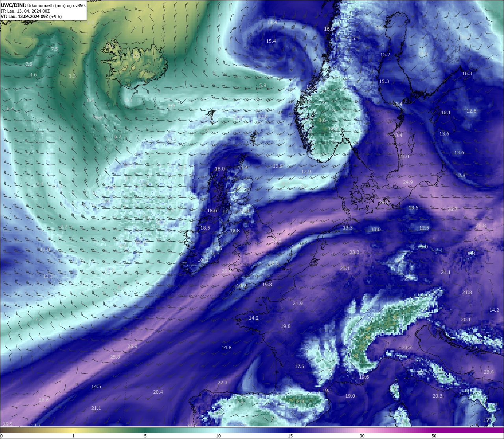The width and height of the screenshot is (504, 439).
Task: Click the map value 16.3
Action: click(x=467, y=74)
